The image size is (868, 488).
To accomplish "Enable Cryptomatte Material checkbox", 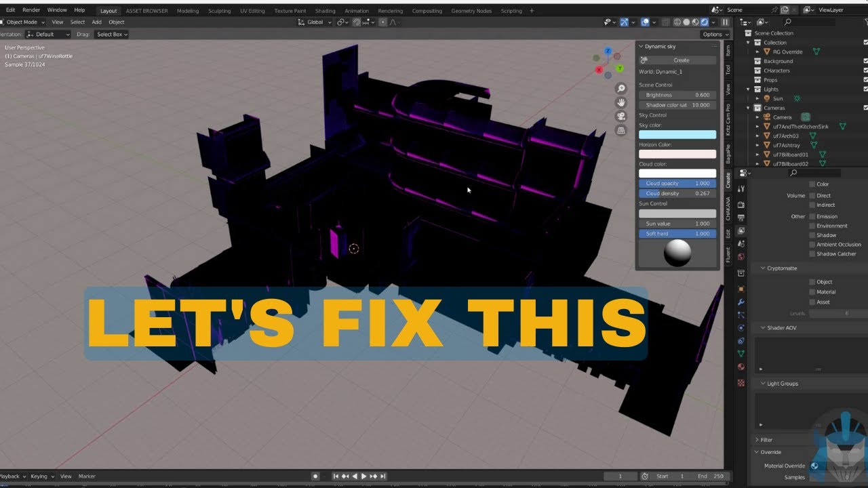I will click(x=812, y=291).
